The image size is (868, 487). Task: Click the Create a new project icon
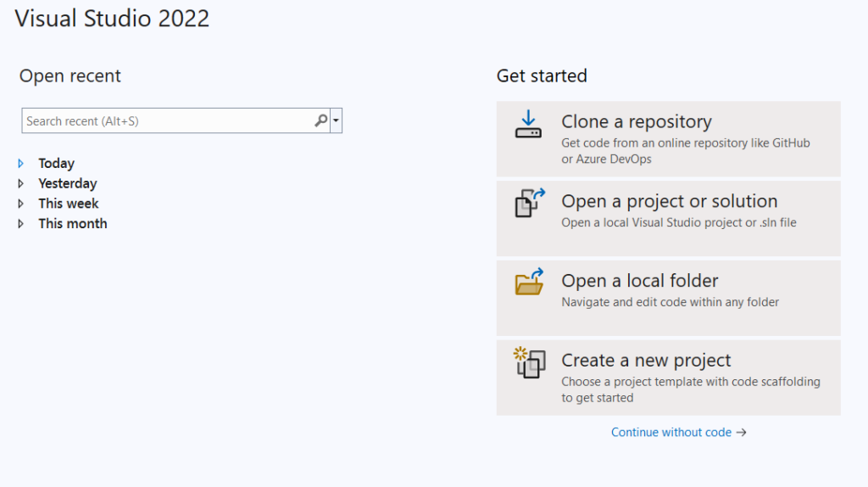529,362
